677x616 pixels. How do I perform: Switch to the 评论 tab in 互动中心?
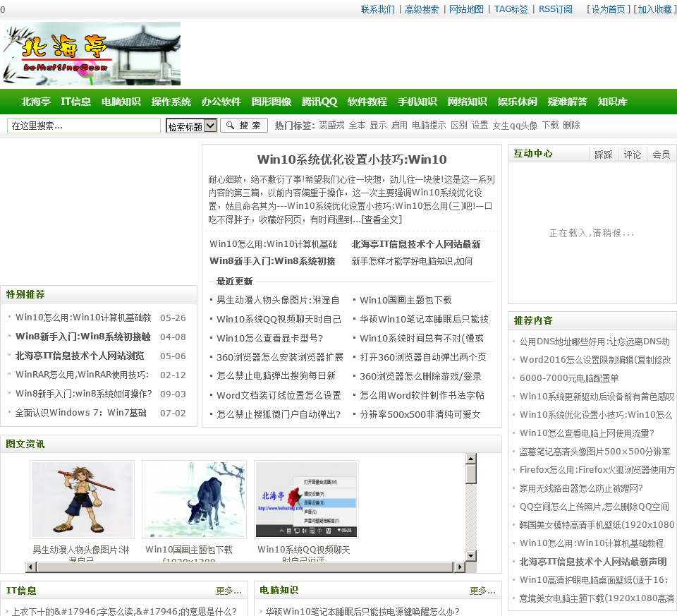tap(633, 155)
